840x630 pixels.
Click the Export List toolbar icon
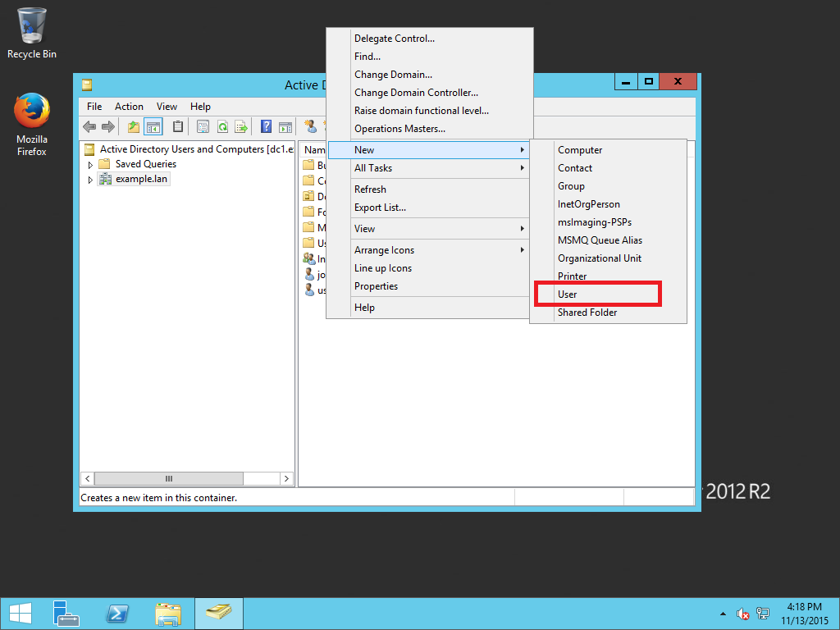[241, 127]
